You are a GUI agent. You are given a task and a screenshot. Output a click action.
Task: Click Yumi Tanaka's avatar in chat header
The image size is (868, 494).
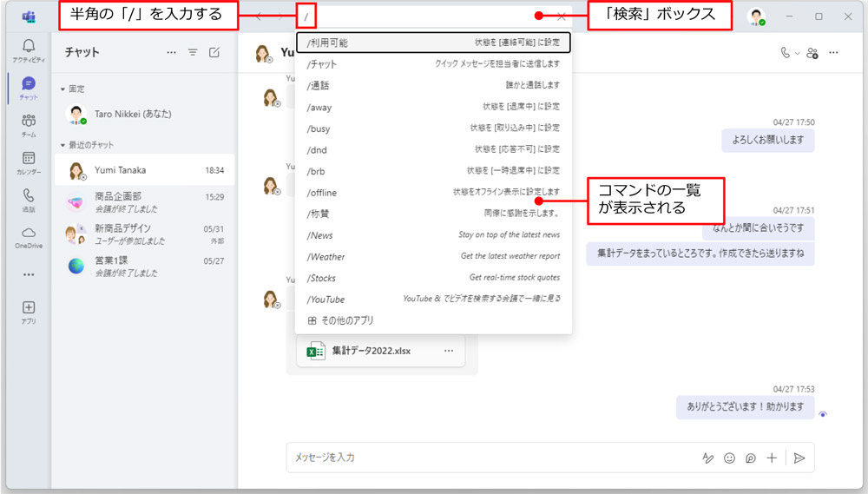263,53
